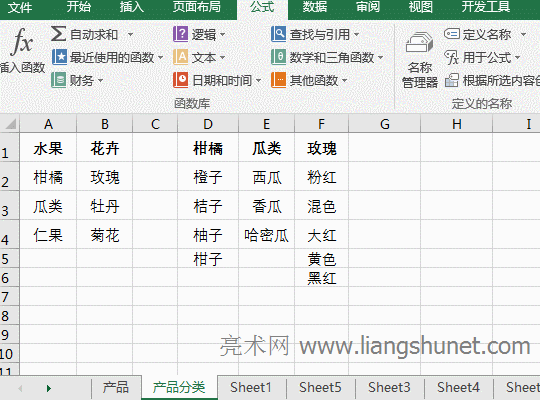Screen dimensions: 540x400
Task: Click the 查找与引用 magnifier icon
Action: tap(278, 34)
